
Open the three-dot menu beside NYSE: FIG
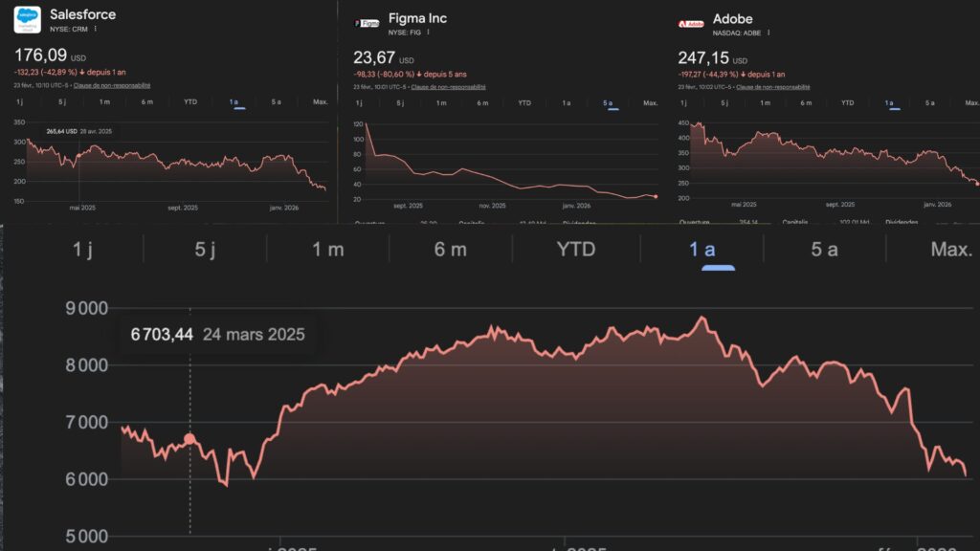tap(427, 31)
